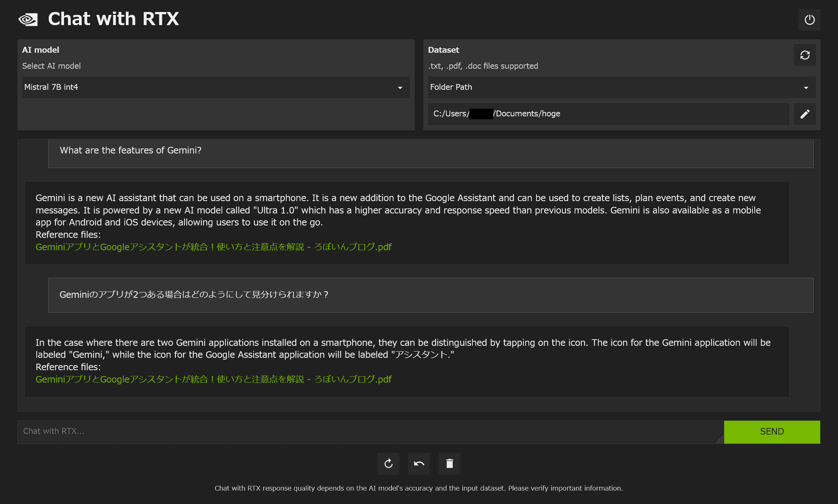Image resolution: width=838 pixels, height=504 pixels.
Task: Click the 'Chat with RTX' title heading
Action: 113,19
